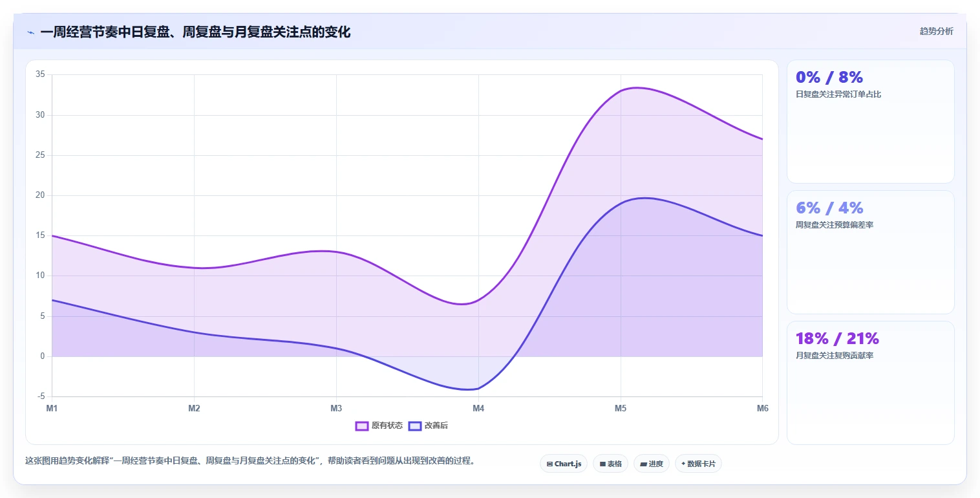This screenshot has width=980, height=498.
Task: Click the lightning icon beside the title
Action: pyautogui.click(x=30, y=32)
